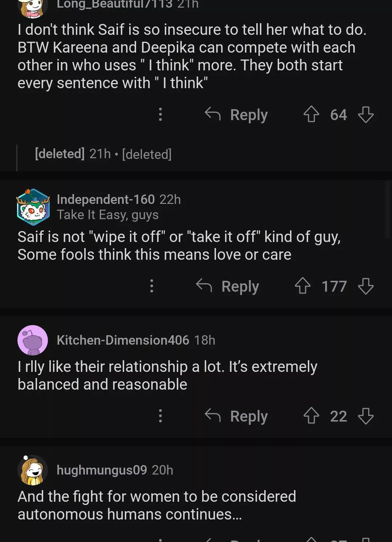
Task: Upvote the Long_Beautiful7113 comment with 64 points
Action: coord(311,114)
